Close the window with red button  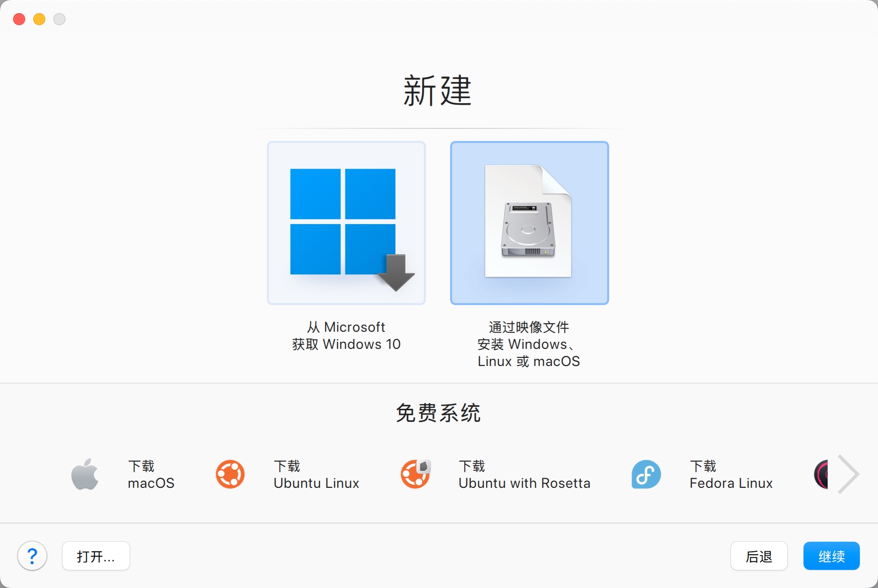pos(19,19)
